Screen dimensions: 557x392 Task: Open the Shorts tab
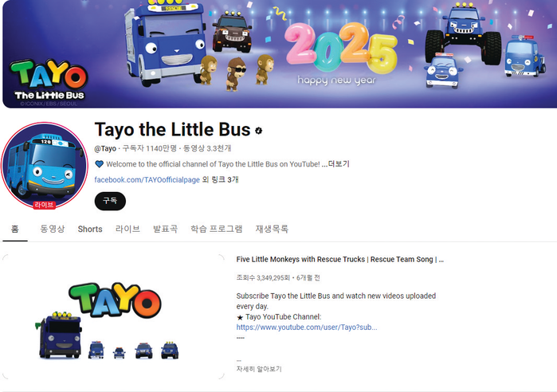90,229
